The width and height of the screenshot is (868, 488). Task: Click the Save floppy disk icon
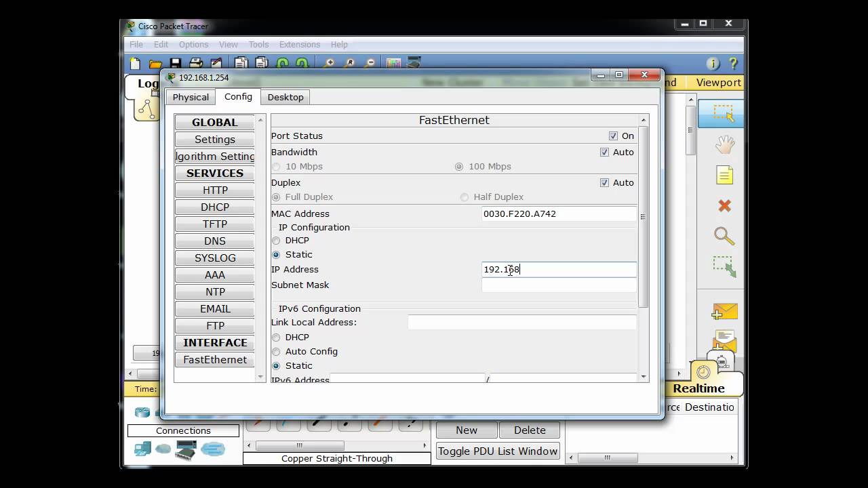[175, 64]
